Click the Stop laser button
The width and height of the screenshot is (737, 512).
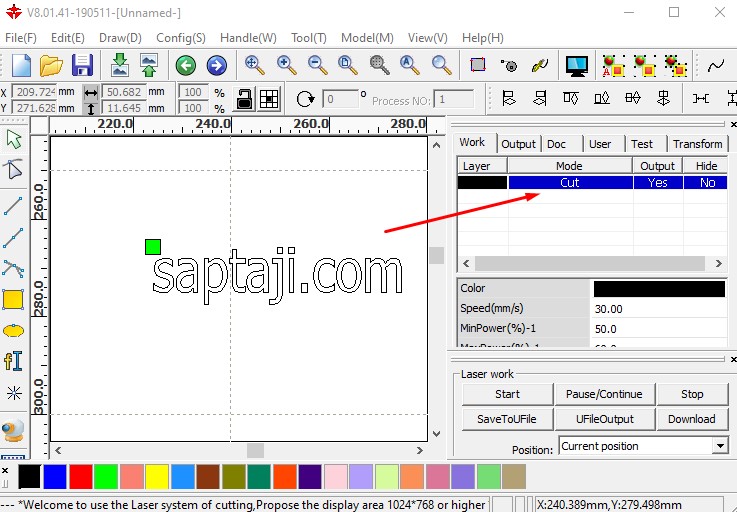[x=692, y=394]
